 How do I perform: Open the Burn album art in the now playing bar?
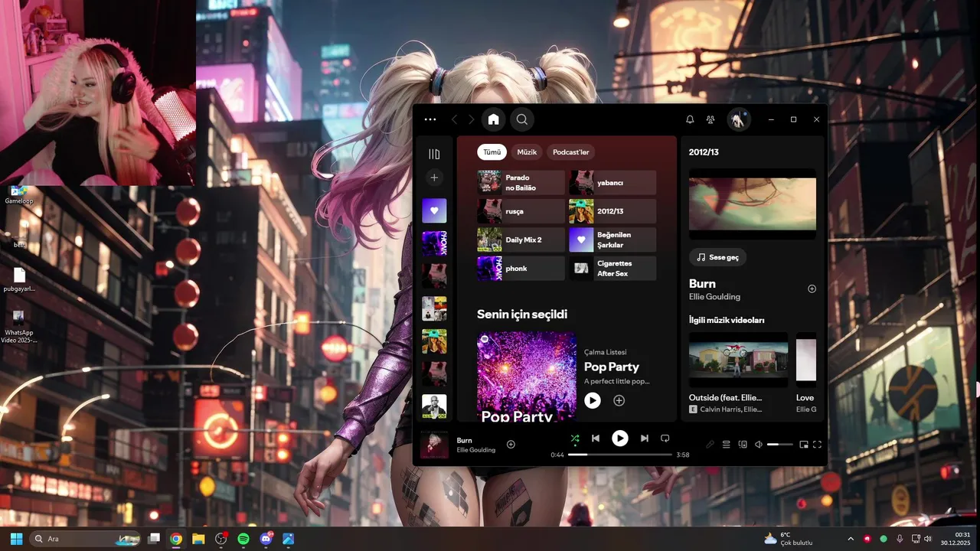434,445
